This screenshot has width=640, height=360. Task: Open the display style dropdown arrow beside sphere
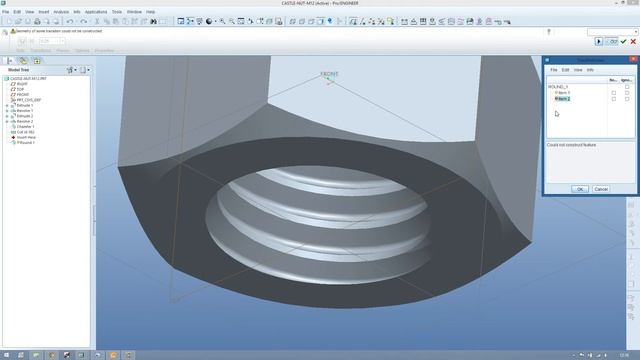pos(216,21)
